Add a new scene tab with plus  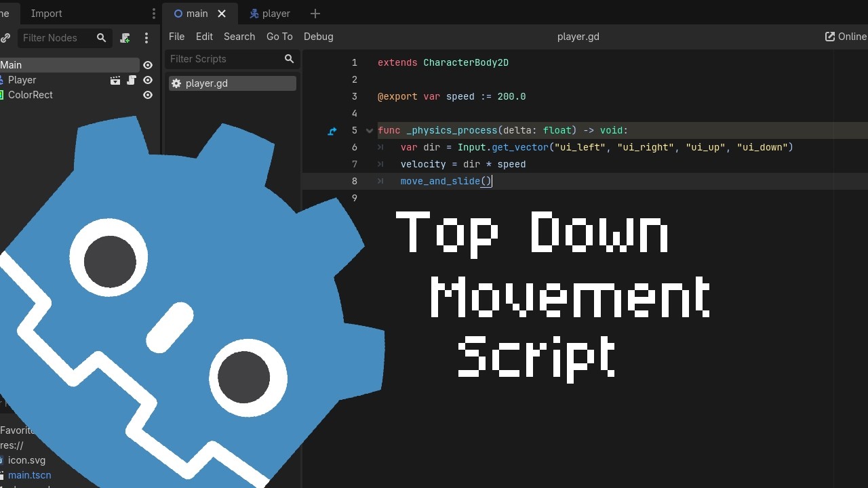pyautogui.click(x=315, y=14)
